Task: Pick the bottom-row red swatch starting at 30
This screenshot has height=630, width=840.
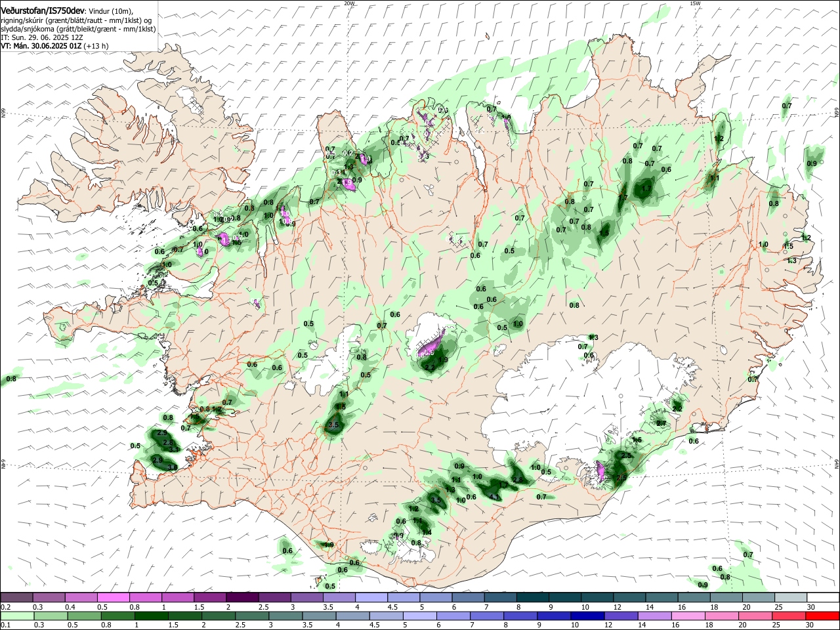Action: coord(823,616)
